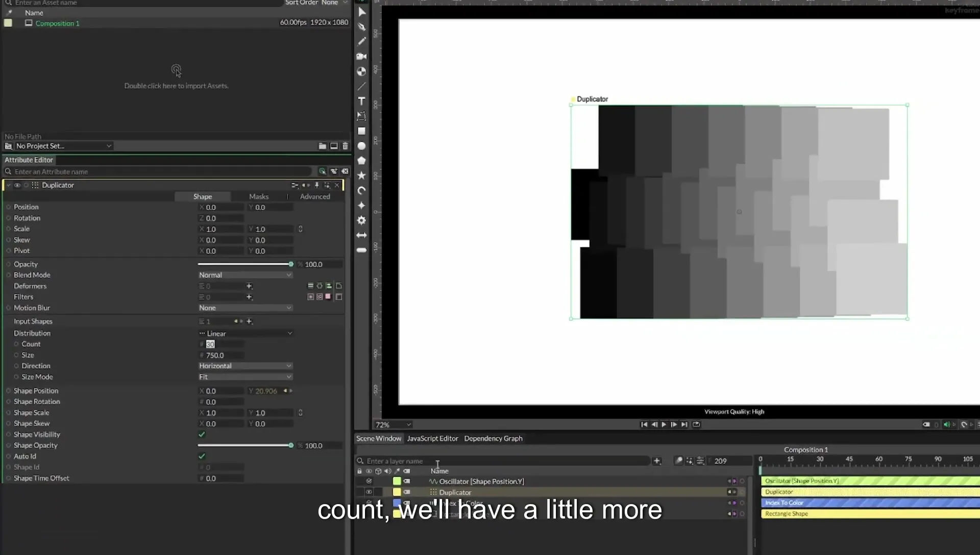Click the Opacity slider
Screen dimensions: 980x555
click(x=246, y=264)
